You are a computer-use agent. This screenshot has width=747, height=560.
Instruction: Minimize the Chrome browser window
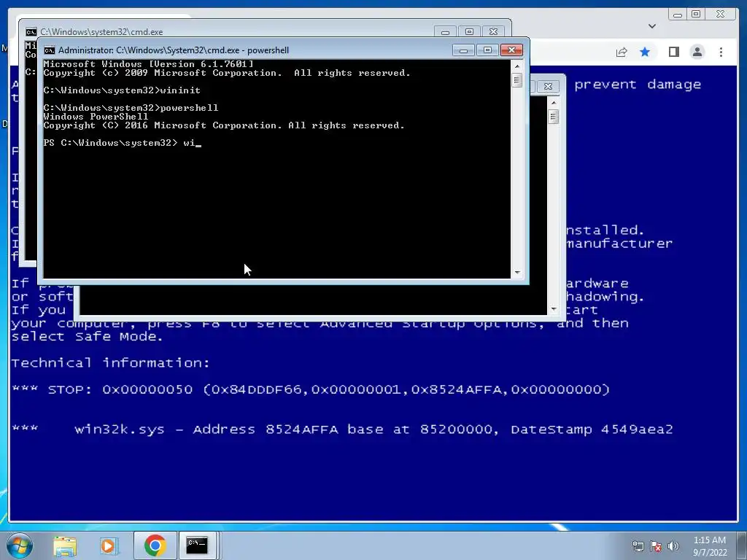coord(678,15)
